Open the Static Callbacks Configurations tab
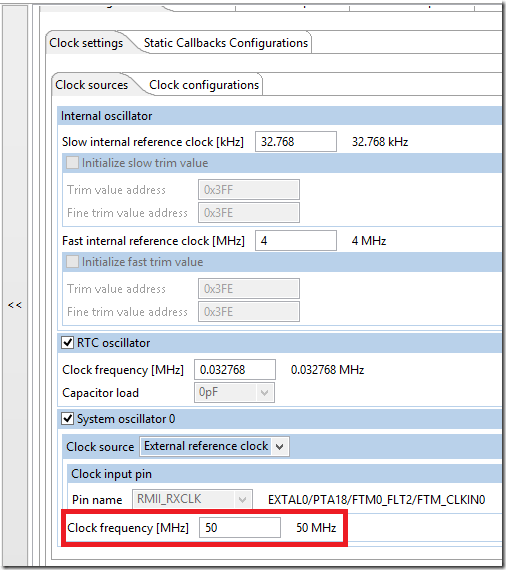The image size is (506, 570). pyautogui.click(x=226, y=43)
